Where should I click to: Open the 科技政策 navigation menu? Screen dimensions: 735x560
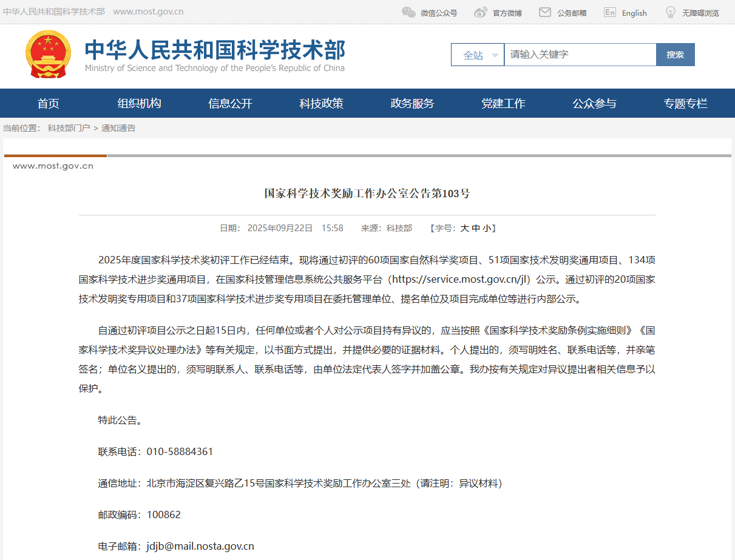pyautogui.click(x=321, y=103)
